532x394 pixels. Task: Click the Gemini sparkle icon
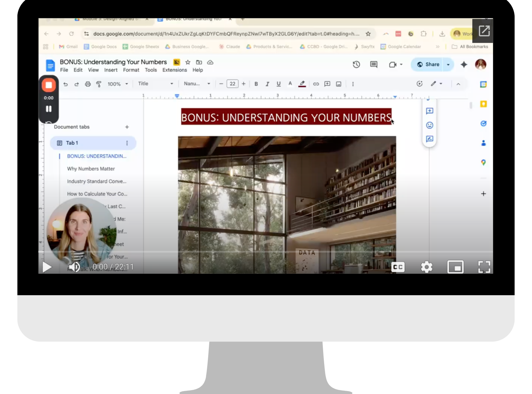[x=464, y=64]
